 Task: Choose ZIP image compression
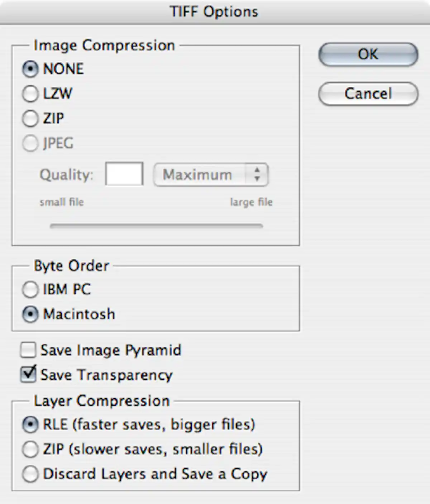(30, 119)
